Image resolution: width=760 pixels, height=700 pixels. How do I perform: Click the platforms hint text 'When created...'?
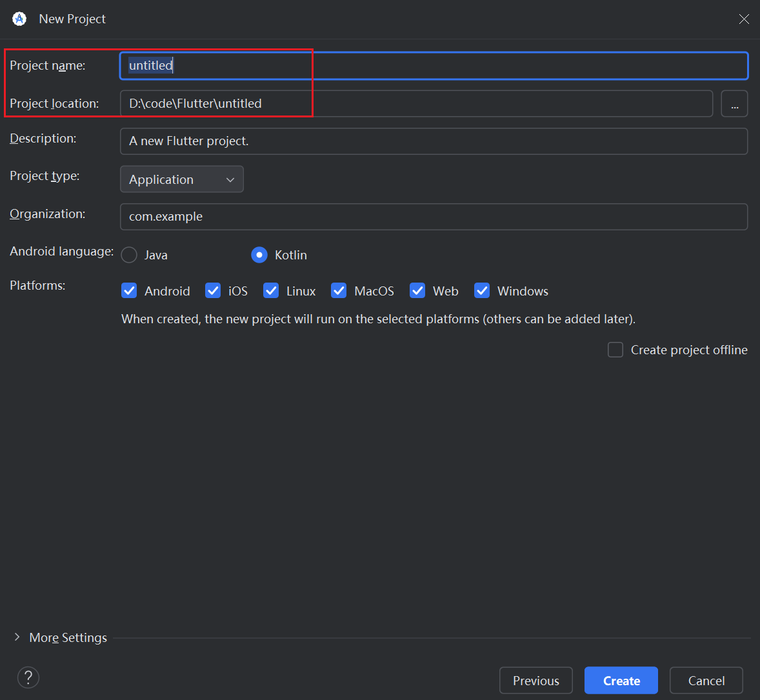click(378, 319)
